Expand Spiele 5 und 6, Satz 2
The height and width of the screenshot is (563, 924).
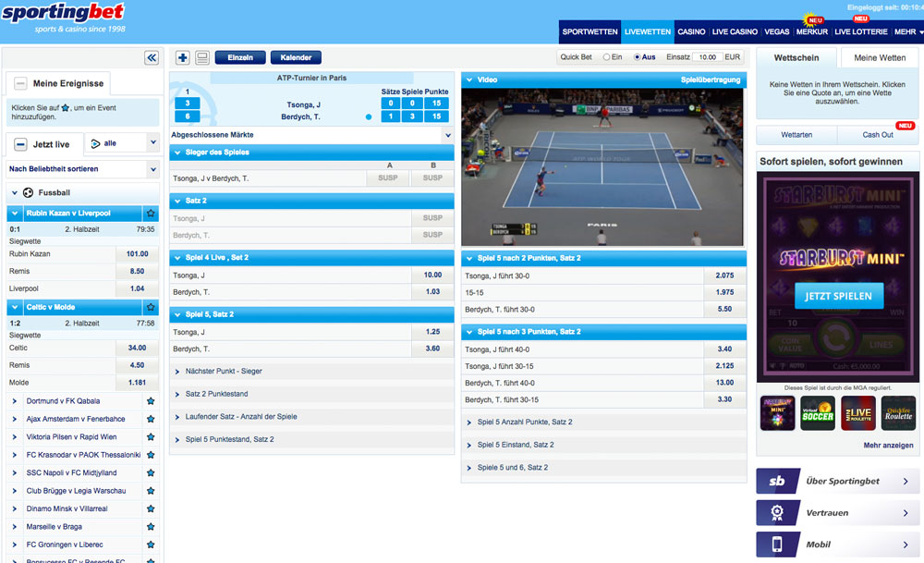click(469, 468)
